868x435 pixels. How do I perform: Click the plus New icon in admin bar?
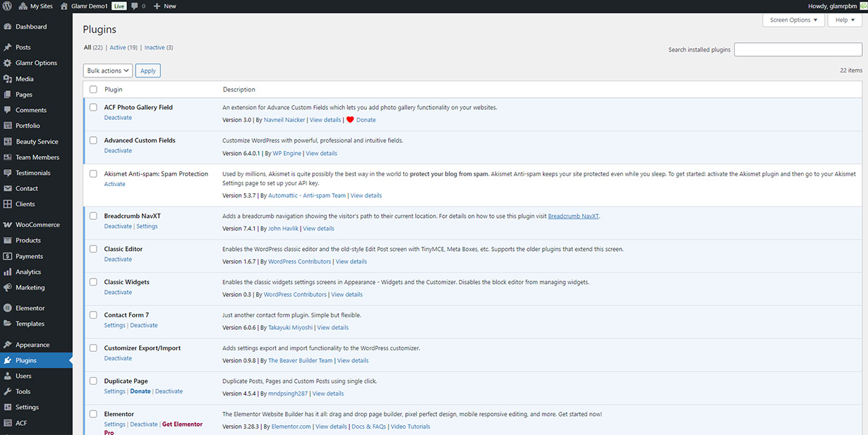[157, 6]
